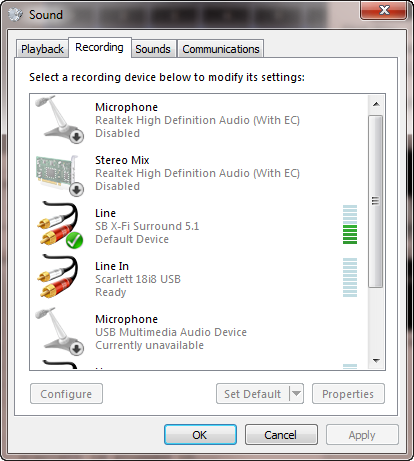This screenshot has width=414, height=461.
Task: Click the Configure button
Action: [x=66, y=394]
